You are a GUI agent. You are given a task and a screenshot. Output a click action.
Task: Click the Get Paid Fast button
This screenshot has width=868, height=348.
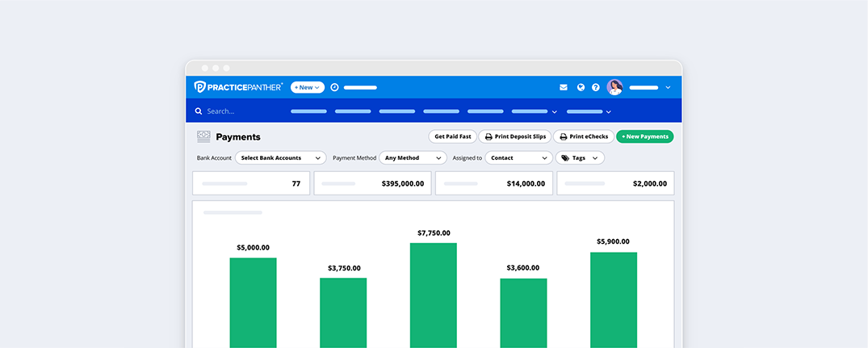452,136
